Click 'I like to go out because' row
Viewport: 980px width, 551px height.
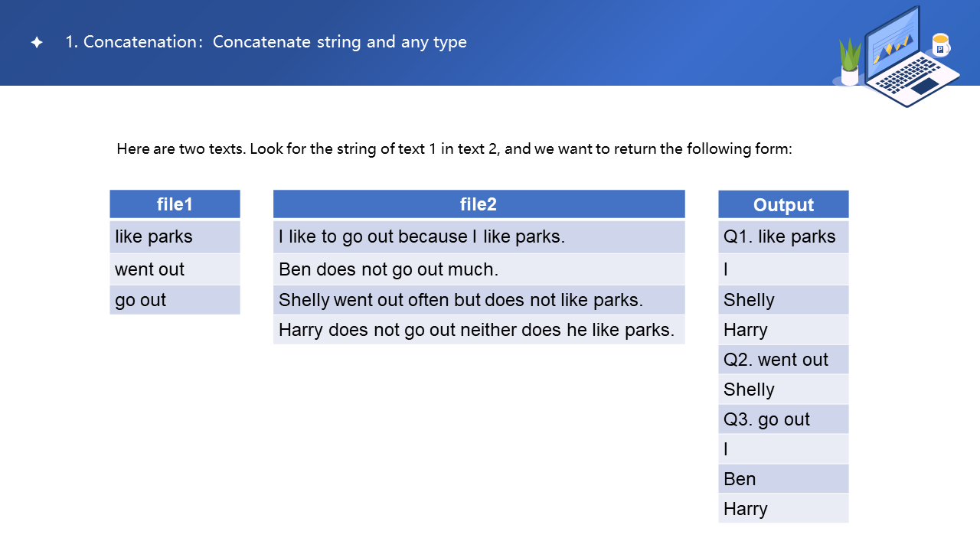pos(479,237)
